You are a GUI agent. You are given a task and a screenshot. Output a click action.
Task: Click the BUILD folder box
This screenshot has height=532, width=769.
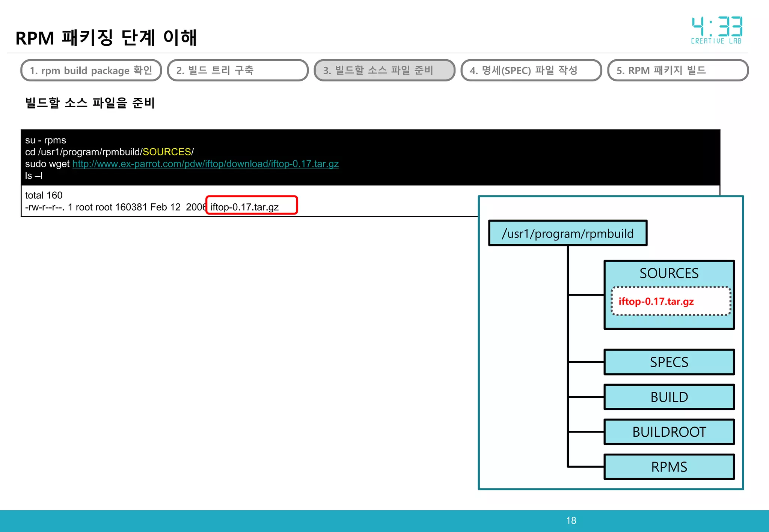669,397
